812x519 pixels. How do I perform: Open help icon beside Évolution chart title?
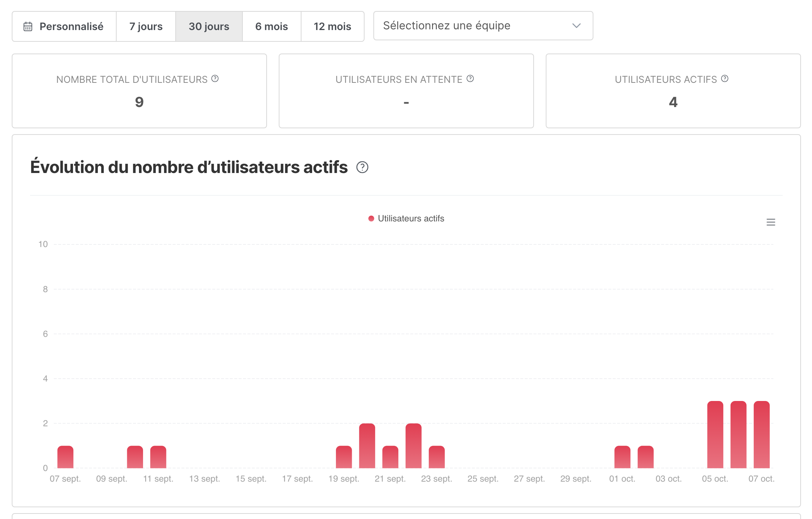coord(362,167)
